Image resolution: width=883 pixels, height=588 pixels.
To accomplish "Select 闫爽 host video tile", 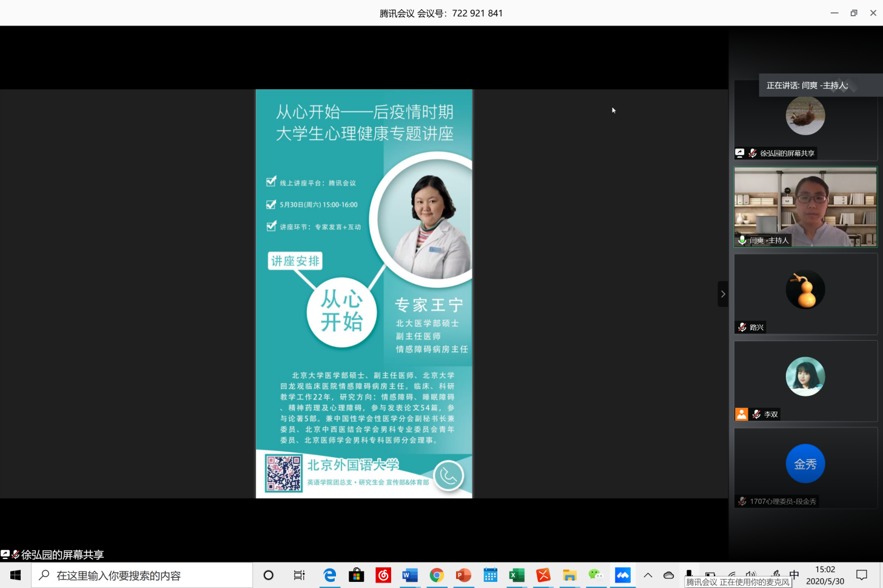I will click(x=805, y=207).
